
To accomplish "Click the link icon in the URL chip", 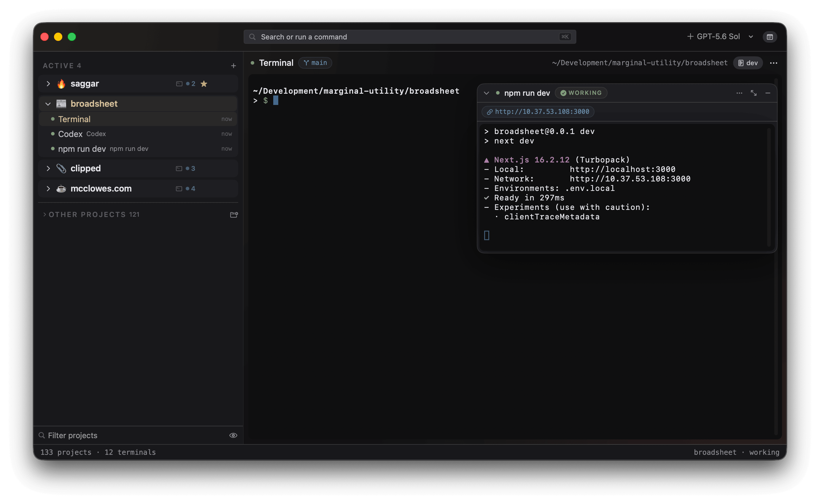I will pos(489,112).
